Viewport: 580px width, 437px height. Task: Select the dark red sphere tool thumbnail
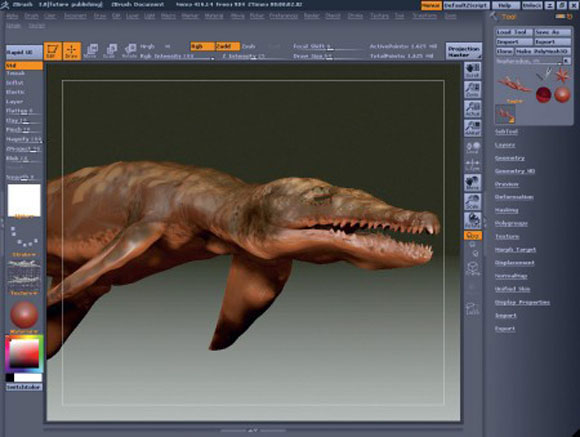(543, 95)
